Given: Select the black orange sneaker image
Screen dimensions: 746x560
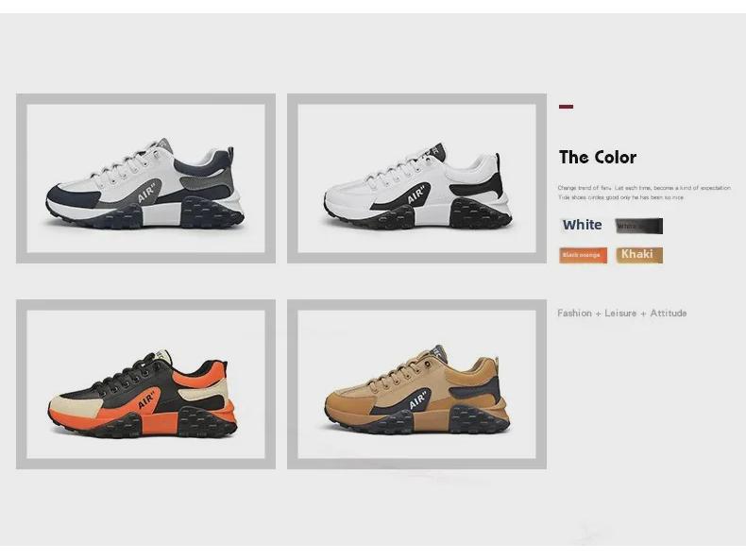Looking at the screenshot, I should pyautogui.click(x=145, y=384).
